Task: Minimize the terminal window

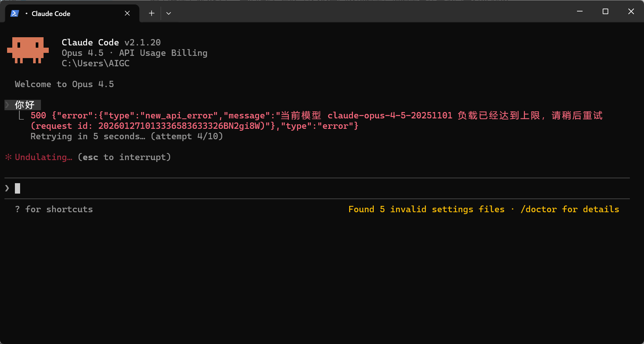Action: coord(580,12)
